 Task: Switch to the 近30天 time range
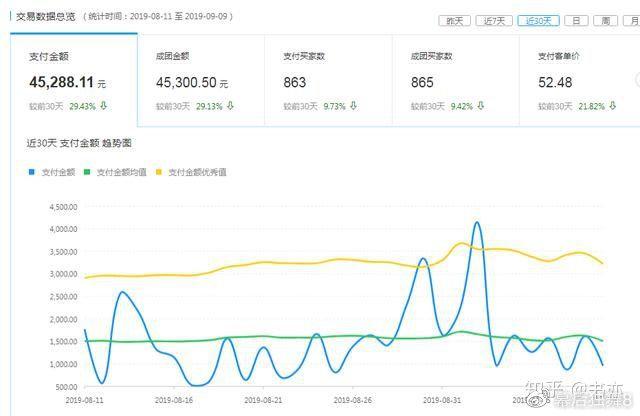click(538, 20)
